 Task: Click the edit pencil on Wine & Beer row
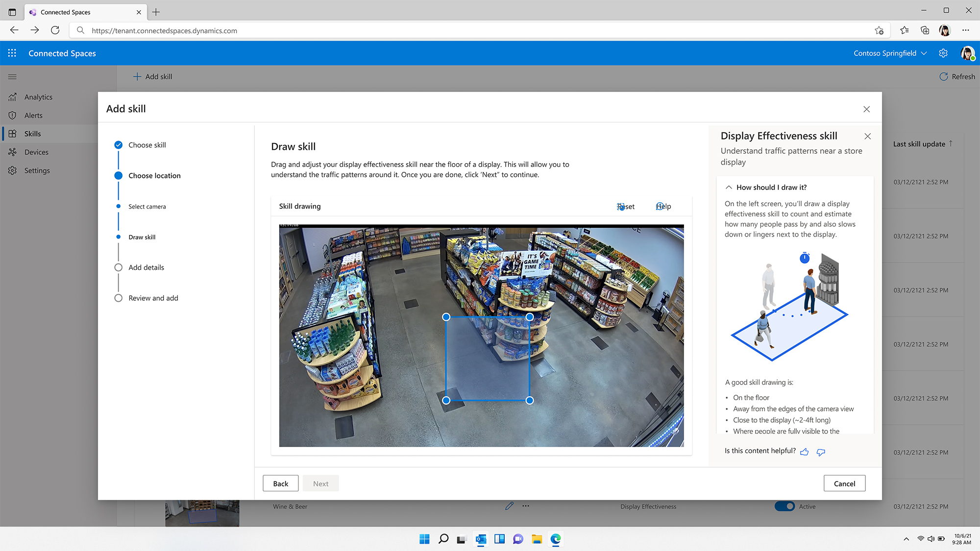(x=509, y=506)
